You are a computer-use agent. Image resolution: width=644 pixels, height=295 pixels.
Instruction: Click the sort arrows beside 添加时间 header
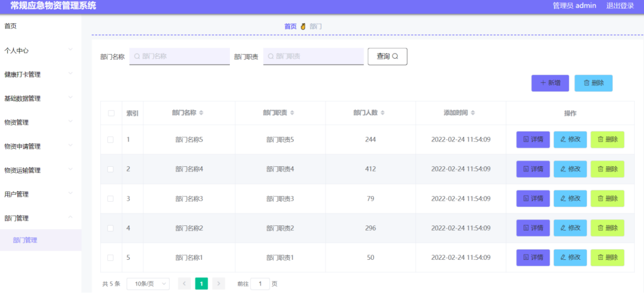[x=473, y=113]
